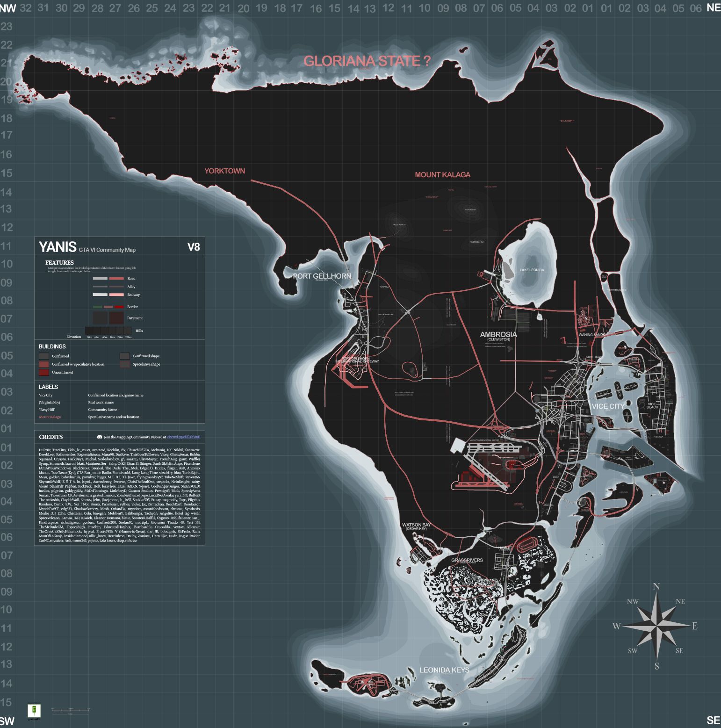Click the Confirmed shape building swatch

pos(124,356)
